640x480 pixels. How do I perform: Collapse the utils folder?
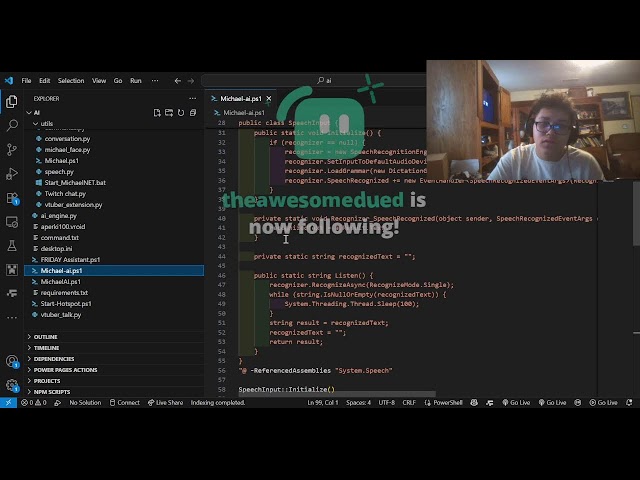pyautogui.click(x=36, y=124)
